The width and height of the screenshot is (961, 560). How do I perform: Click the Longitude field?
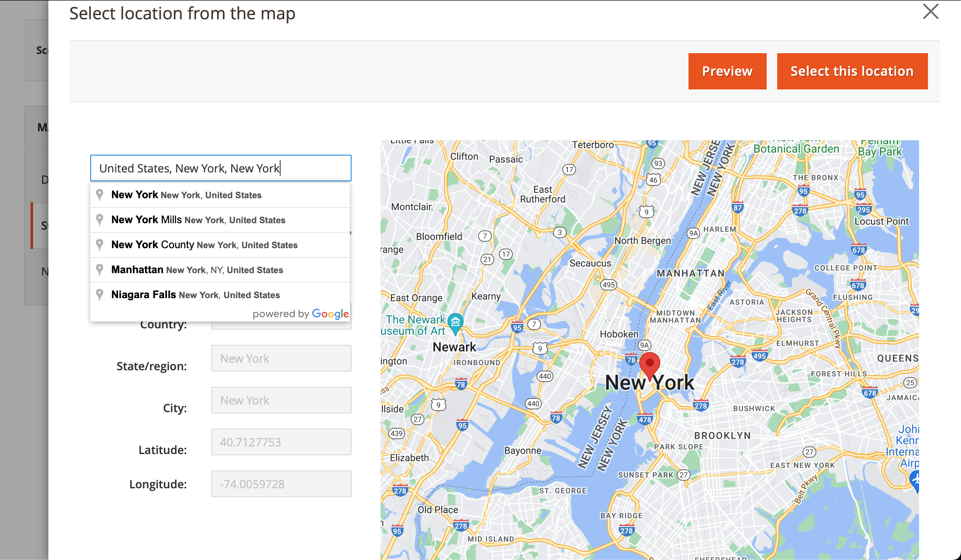[281, 484]
